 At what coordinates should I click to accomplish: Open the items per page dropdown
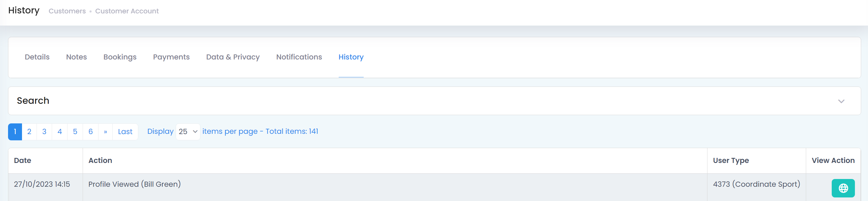click(x=188, y=132)
